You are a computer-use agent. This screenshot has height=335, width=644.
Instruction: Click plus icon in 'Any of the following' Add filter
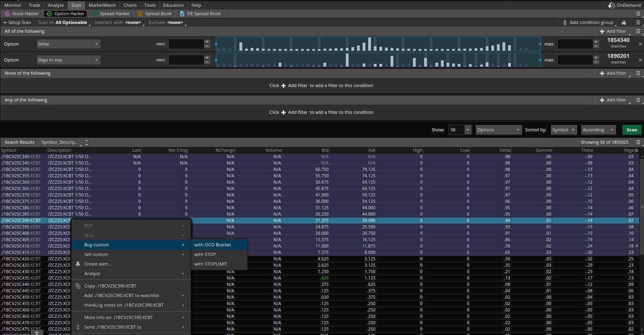coord(602,100)
